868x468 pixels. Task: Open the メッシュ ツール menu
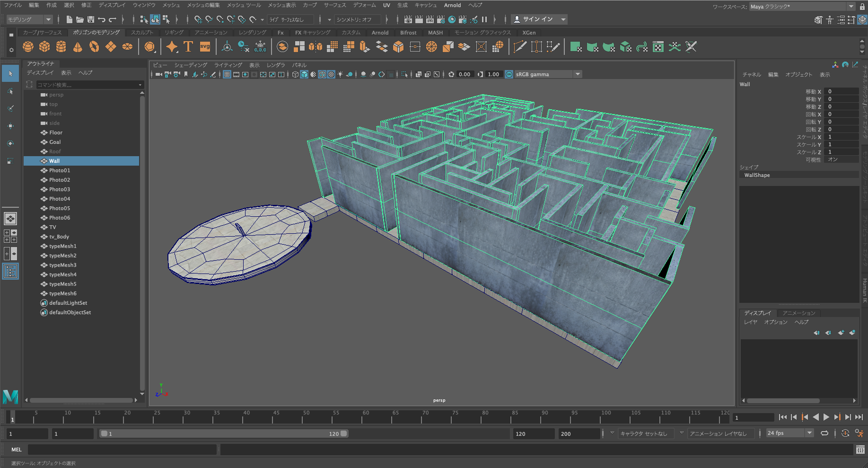coord(244,5)
